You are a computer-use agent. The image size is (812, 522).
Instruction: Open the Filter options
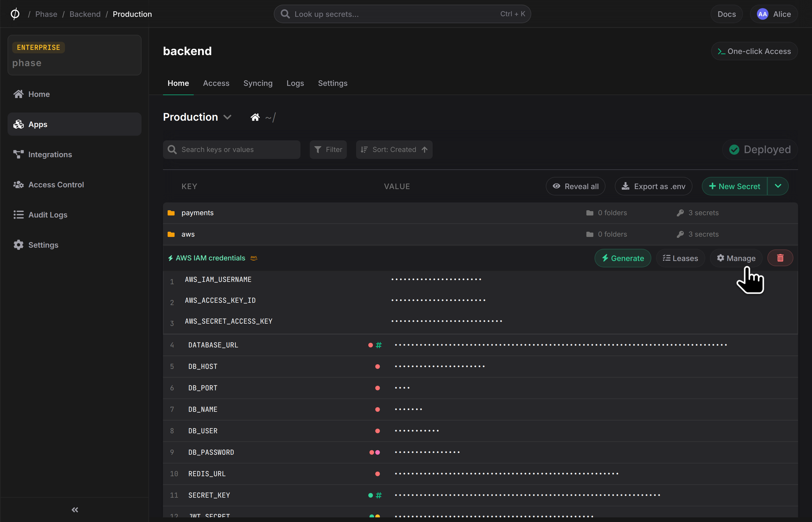click(x=328, y=149)
